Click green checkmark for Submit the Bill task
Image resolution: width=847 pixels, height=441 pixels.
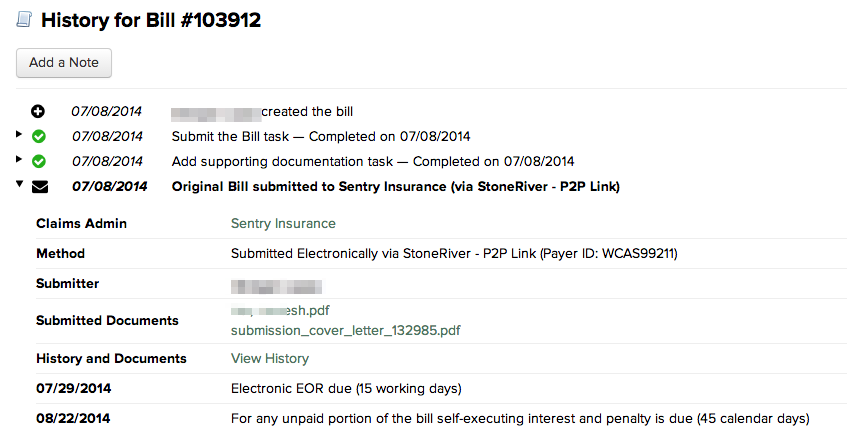[x=39, y=136]
